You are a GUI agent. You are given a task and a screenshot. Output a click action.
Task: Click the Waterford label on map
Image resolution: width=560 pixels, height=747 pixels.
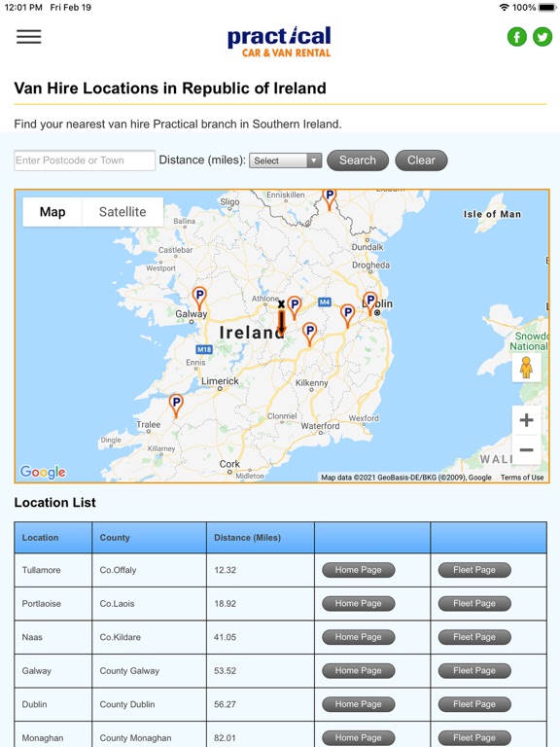click(x=320, y=426)
